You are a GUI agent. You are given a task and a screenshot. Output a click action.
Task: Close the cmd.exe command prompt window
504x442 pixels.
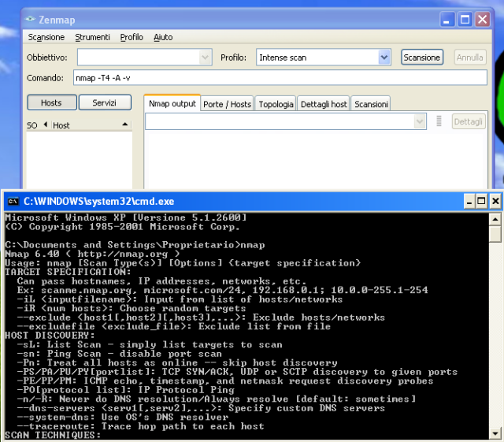click(x=494, y=201)
